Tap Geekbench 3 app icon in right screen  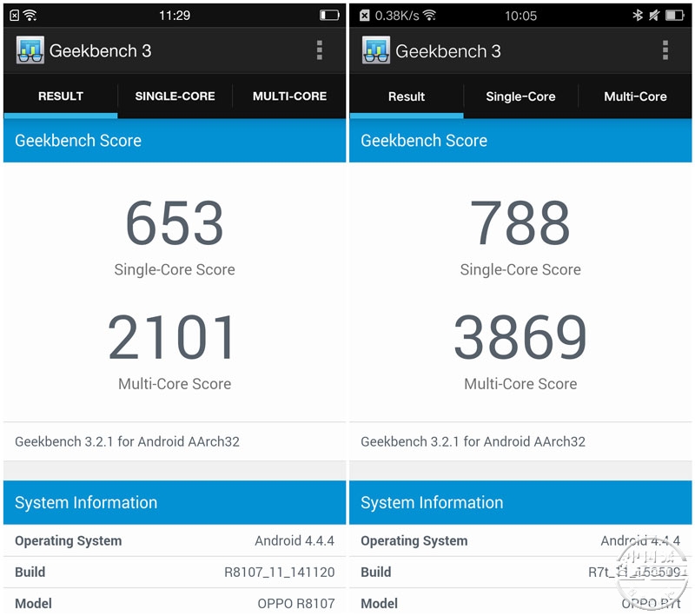pyautogui.click(x=376, y=50)
